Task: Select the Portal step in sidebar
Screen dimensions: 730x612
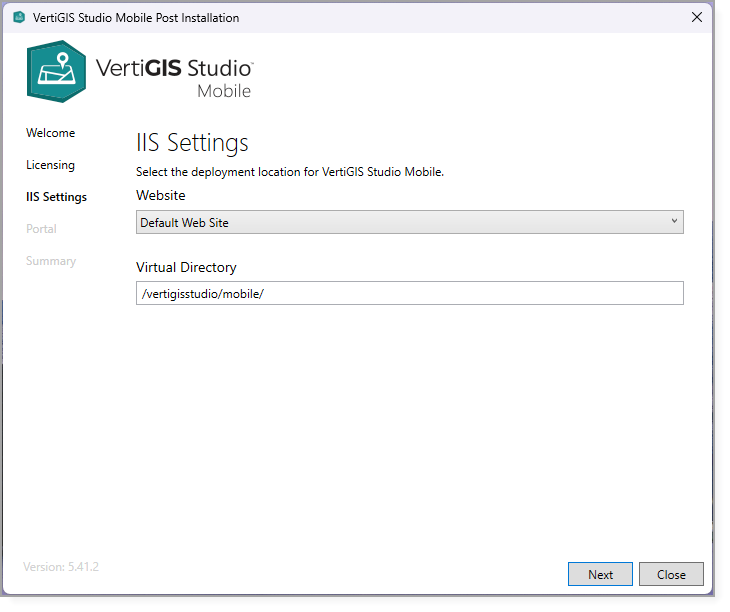Action: 41,229
